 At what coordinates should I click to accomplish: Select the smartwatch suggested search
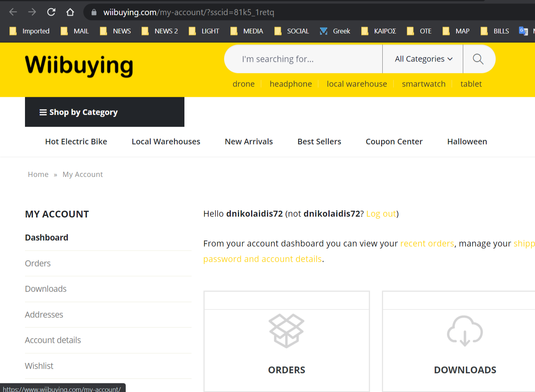[x=424, y=84]
